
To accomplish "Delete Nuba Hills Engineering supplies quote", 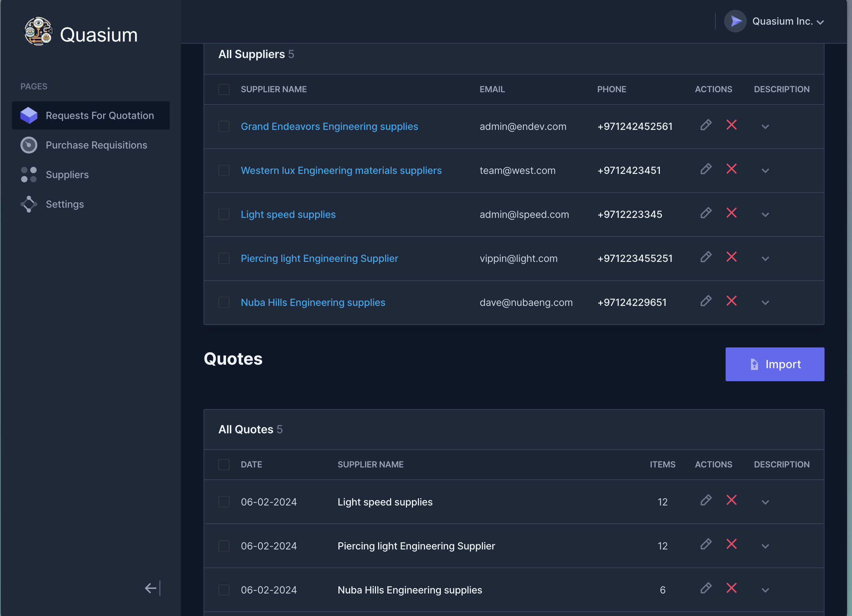I will pyautogui.click(x=731, y=588).
